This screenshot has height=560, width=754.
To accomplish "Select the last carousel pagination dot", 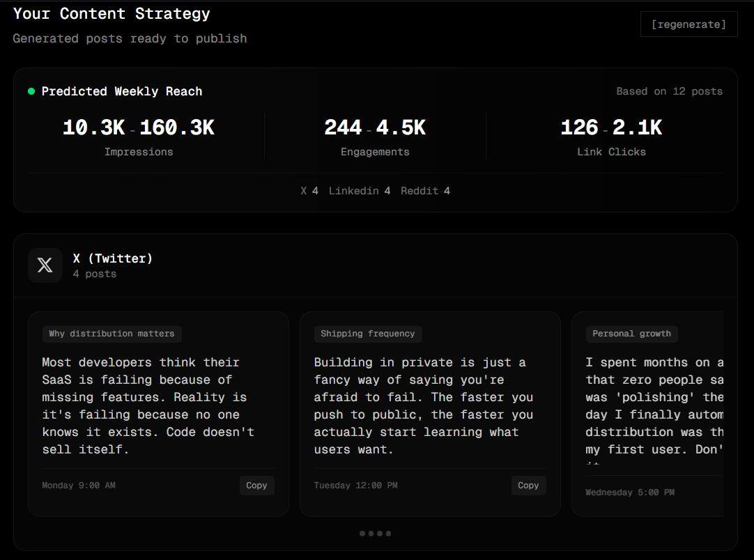I will pyautogui.click(x=388, y=534).
